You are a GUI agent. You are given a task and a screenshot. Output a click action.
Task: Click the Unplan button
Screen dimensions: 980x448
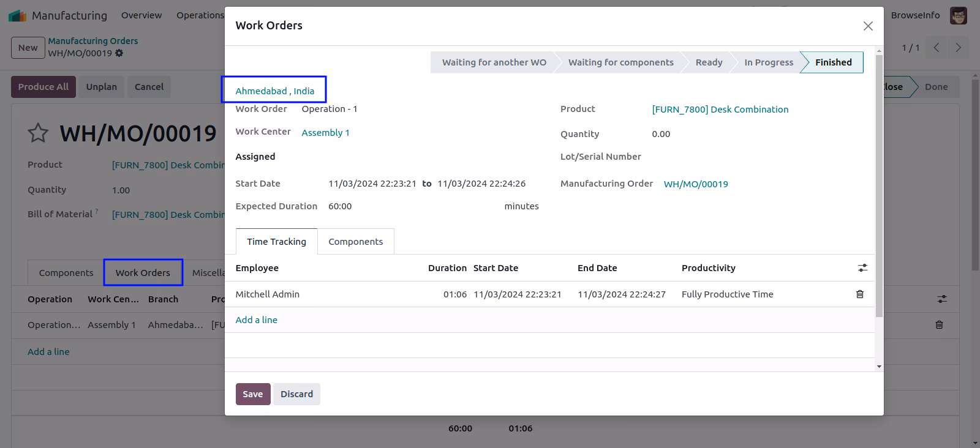tap(102, 87)
